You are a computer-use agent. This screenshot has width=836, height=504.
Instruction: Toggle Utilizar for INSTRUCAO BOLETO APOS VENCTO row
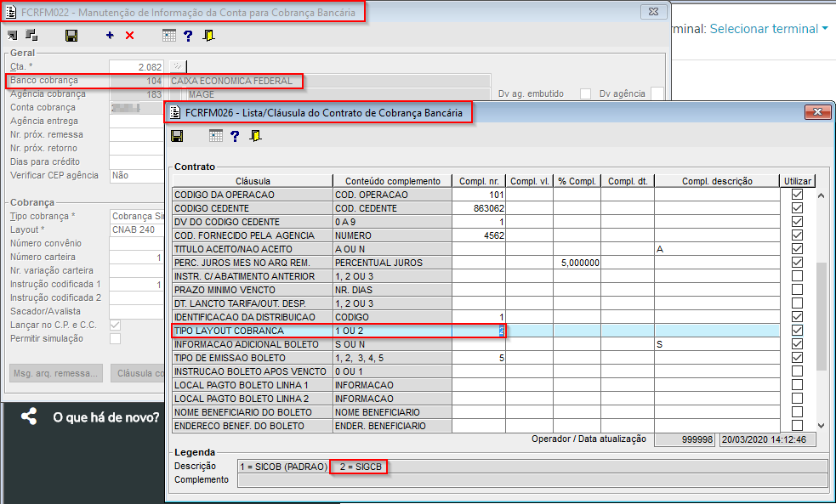[797, 371]
